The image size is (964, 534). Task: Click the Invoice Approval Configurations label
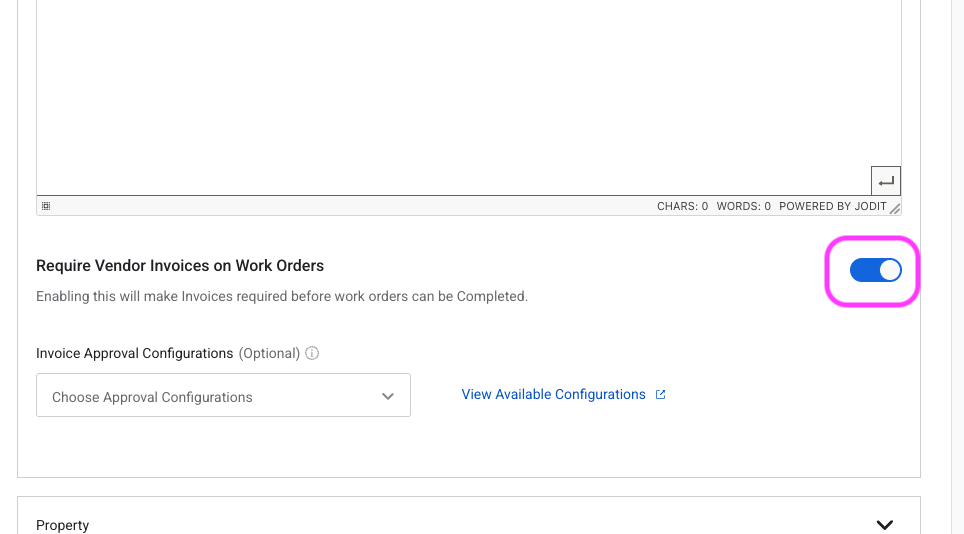pos(134,353)
